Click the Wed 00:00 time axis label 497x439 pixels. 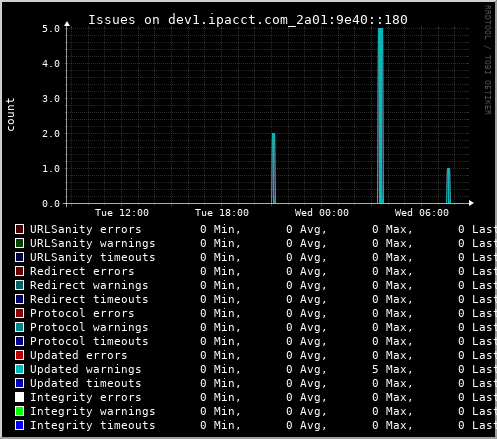tap(322, 213)
